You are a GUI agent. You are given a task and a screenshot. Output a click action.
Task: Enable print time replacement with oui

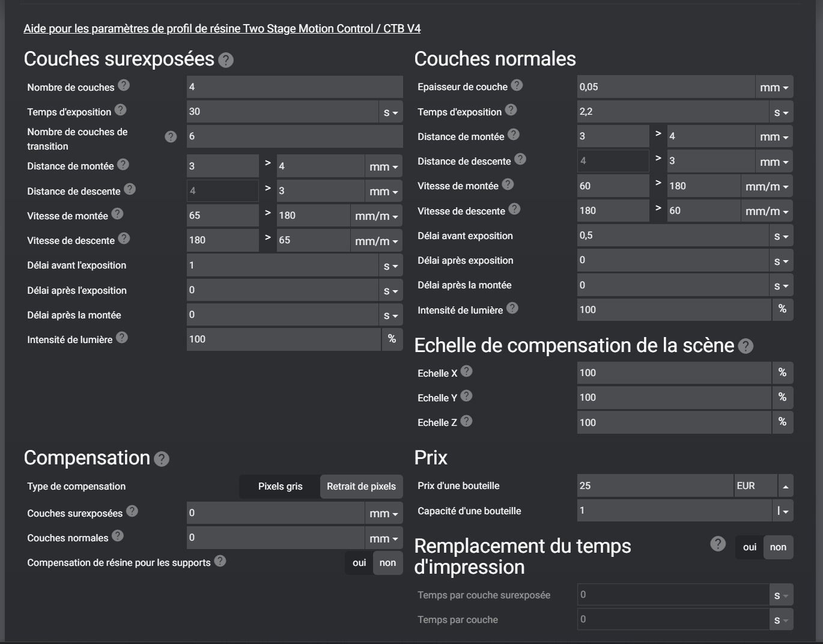click(x=750, y=547)
